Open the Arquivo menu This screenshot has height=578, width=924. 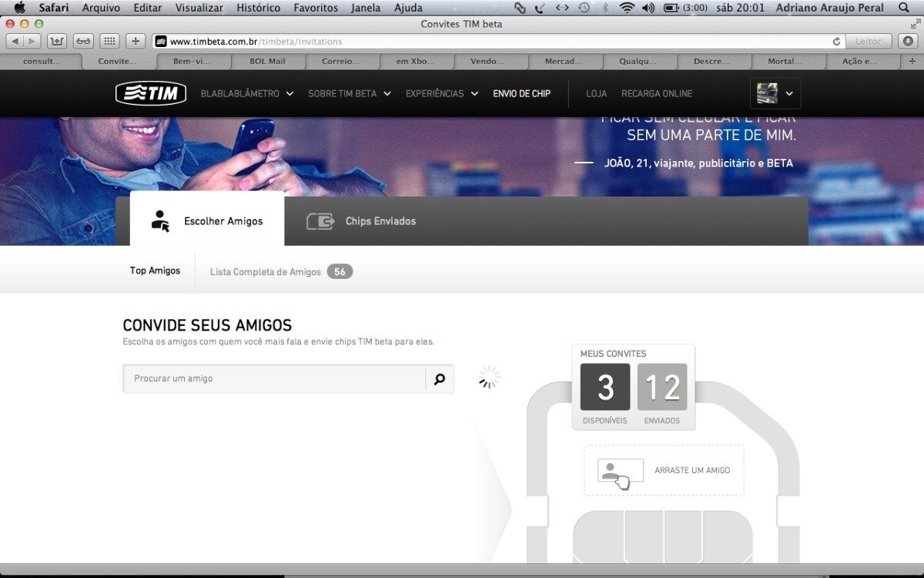click(x=101, y=8)
